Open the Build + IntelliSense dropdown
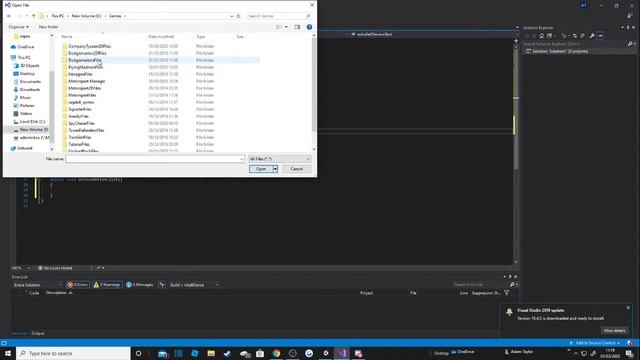This screenshot has height=360, width=640. pos(194,285)
